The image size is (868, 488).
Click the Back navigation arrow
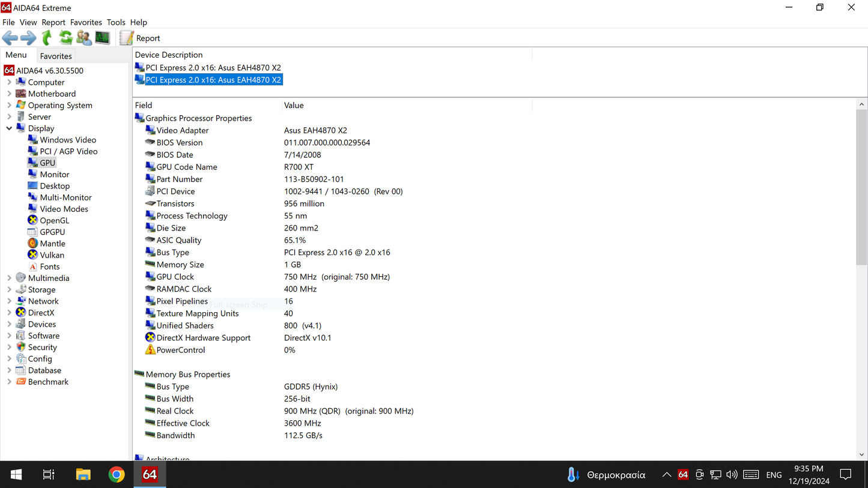tap(10, 38)
